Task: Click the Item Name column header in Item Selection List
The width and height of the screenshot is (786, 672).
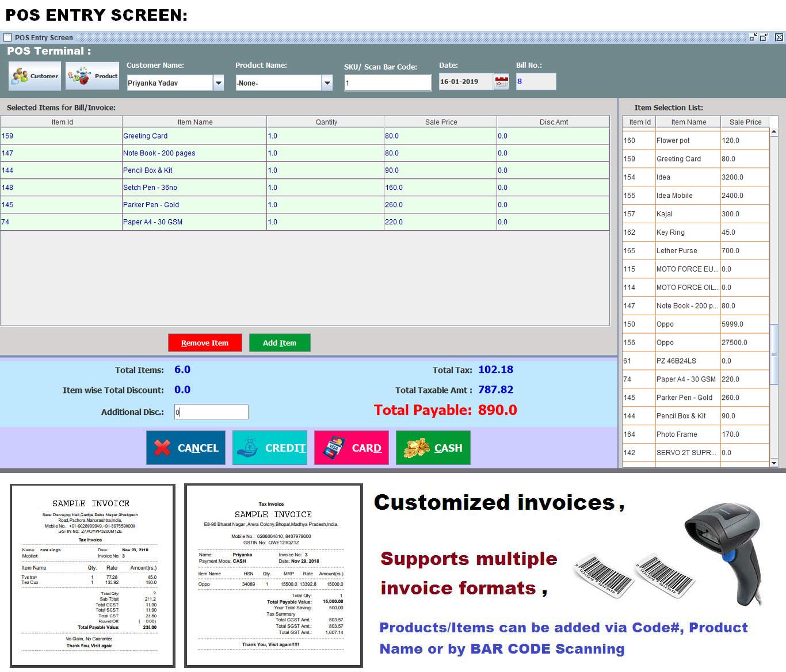Action: pyautogui.click(x=689, y=121)
